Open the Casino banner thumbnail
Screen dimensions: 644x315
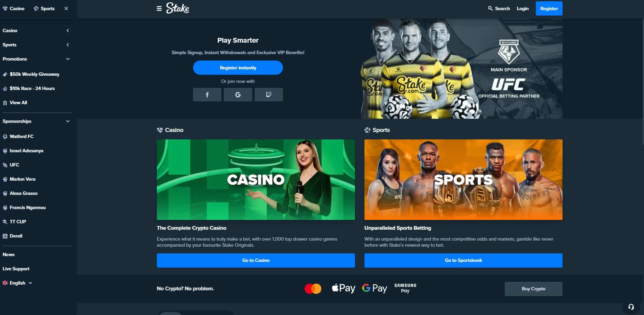[x=256, y=180]
